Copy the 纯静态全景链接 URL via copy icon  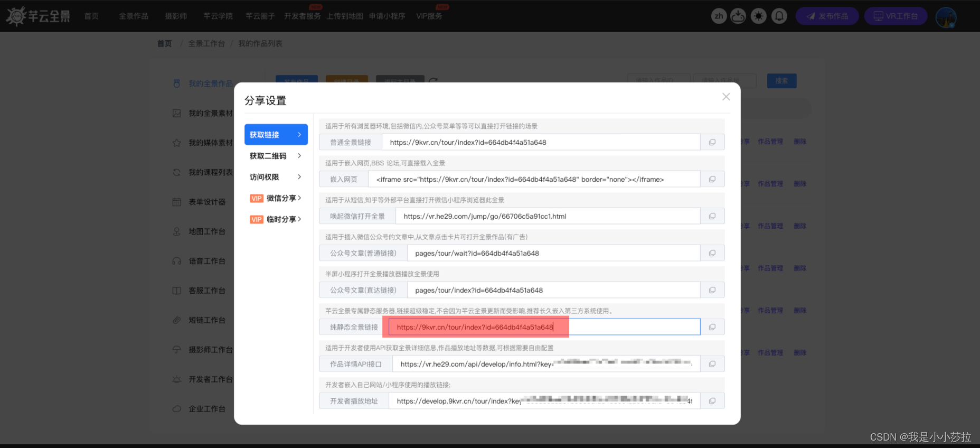pyautogui.click(x=712, y=327)
